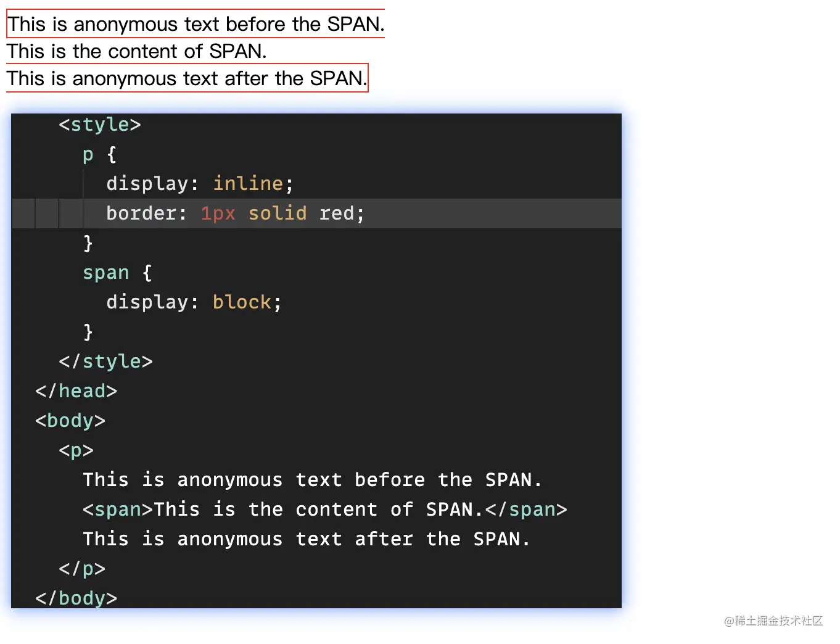Viewport: 840px width, 644px height.
Task: Click the 'red' color value in code
Action: coord(336,213)
